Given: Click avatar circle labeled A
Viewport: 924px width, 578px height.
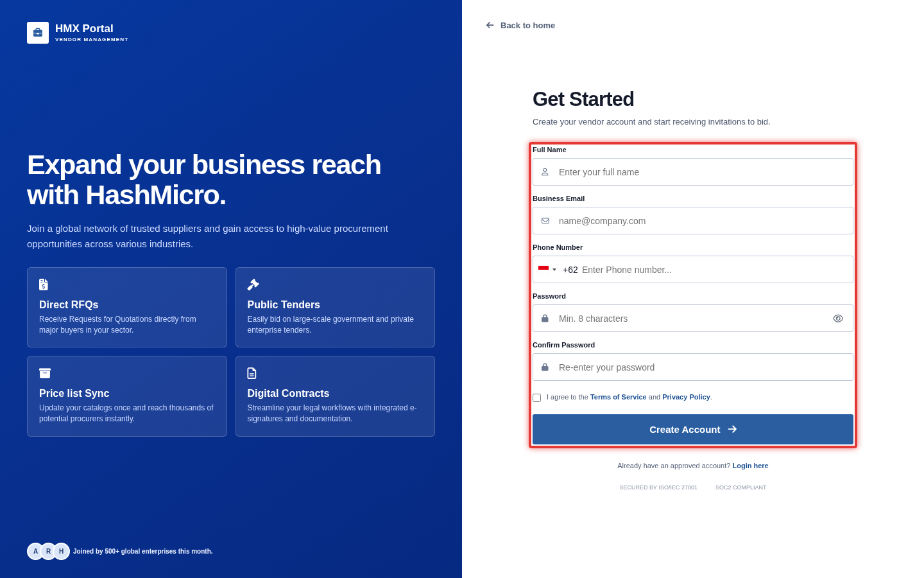Looking at the screenshot, I should 35,551.
